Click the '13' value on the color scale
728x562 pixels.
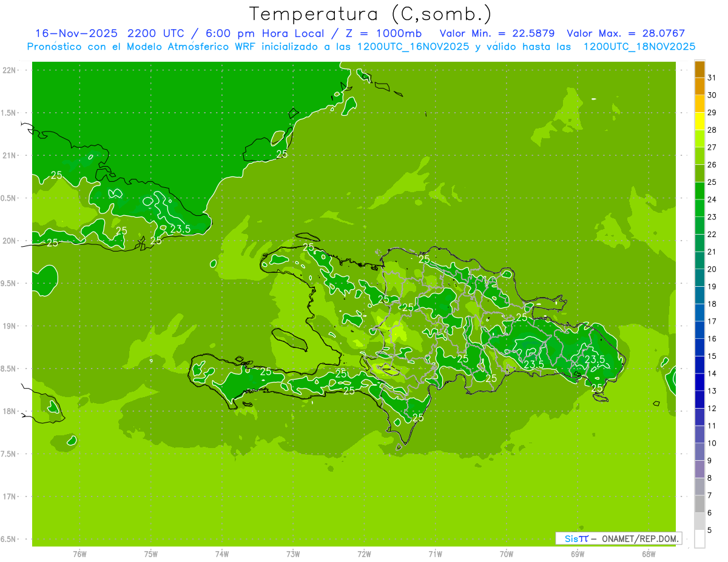pyautogui.click(x=712, y=390)
